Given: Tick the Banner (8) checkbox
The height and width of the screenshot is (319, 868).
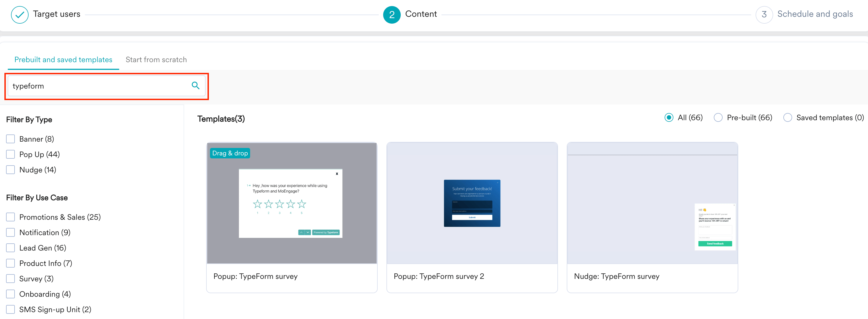Looking at the screenshot, I should coord(10,139).
